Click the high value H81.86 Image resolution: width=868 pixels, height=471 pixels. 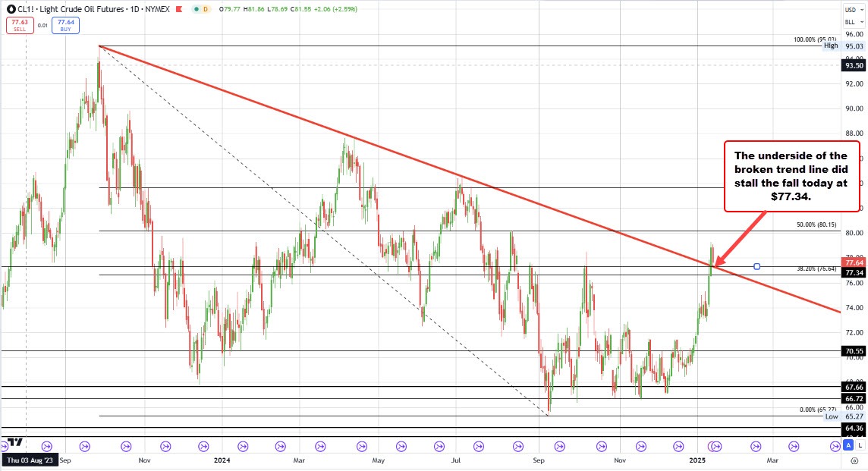click(254, 9)
